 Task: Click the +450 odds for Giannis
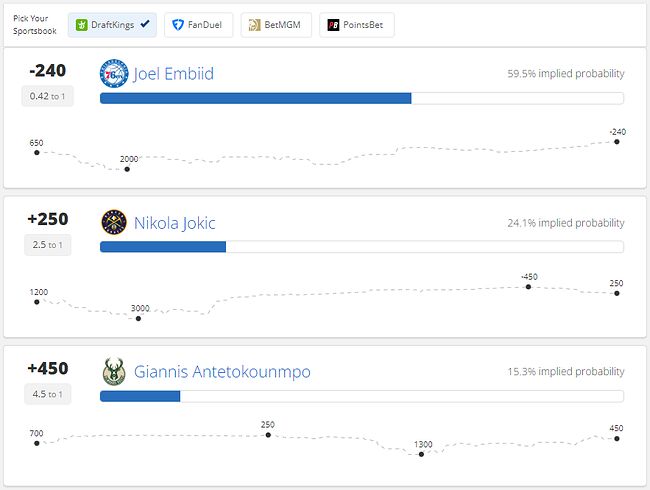click(x=48, y=368)
